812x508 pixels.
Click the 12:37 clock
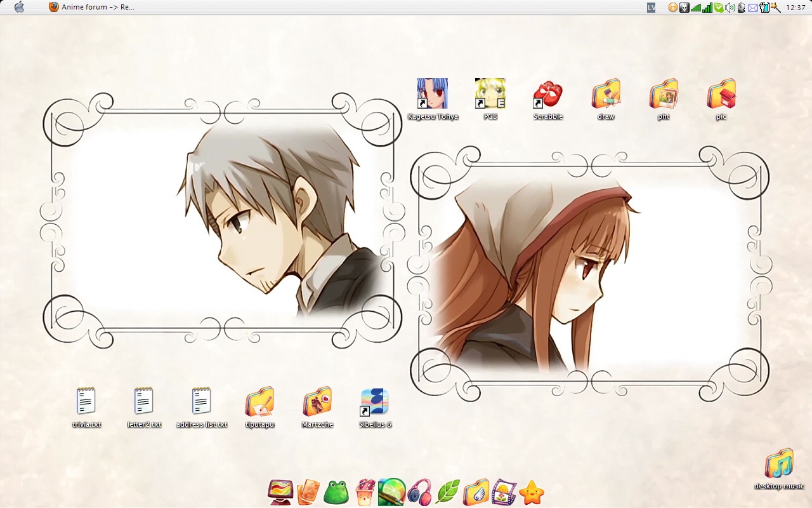tap(796, 8)
